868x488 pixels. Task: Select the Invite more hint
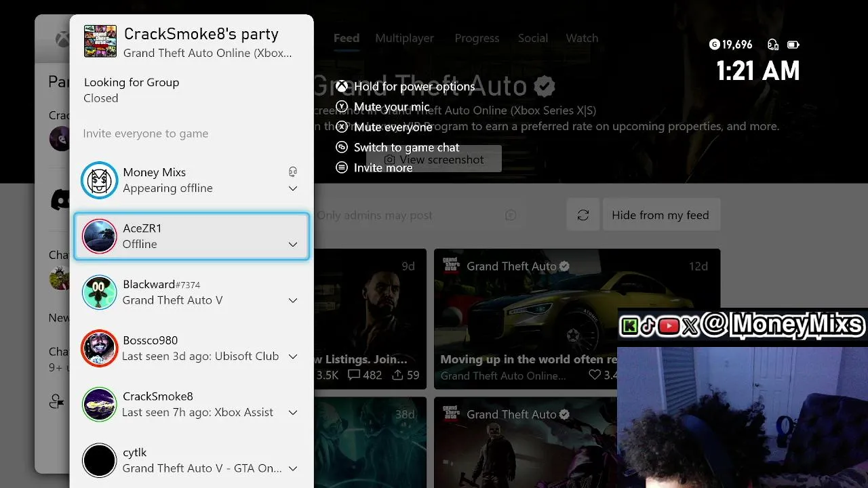pos(383,167)
